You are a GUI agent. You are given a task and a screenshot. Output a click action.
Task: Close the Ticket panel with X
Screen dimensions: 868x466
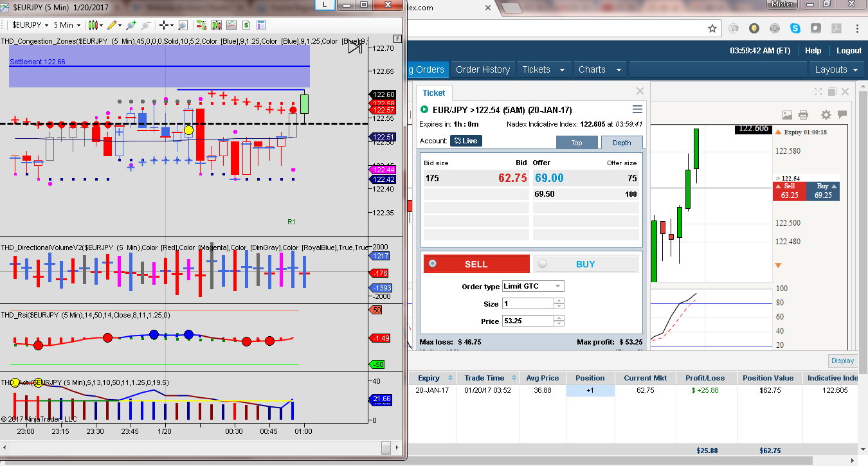[640, 91]
